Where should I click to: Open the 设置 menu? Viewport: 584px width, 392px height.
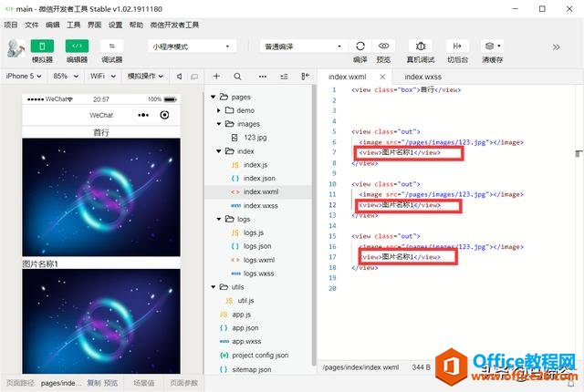115,25
